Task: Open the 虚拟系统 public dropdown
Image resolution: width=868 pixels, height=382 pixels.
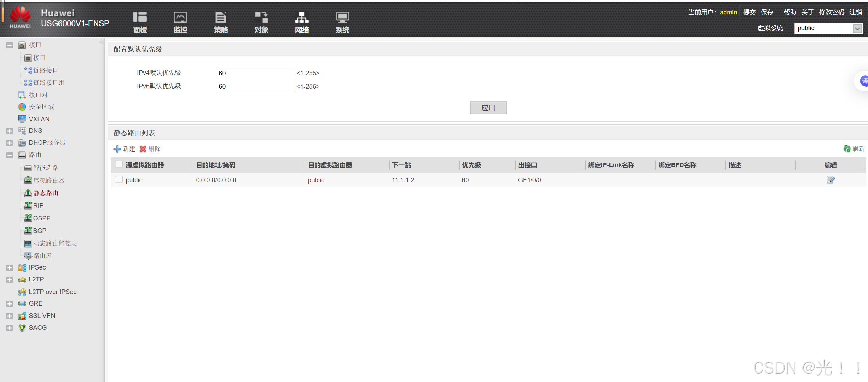Action: coord(857,28)
